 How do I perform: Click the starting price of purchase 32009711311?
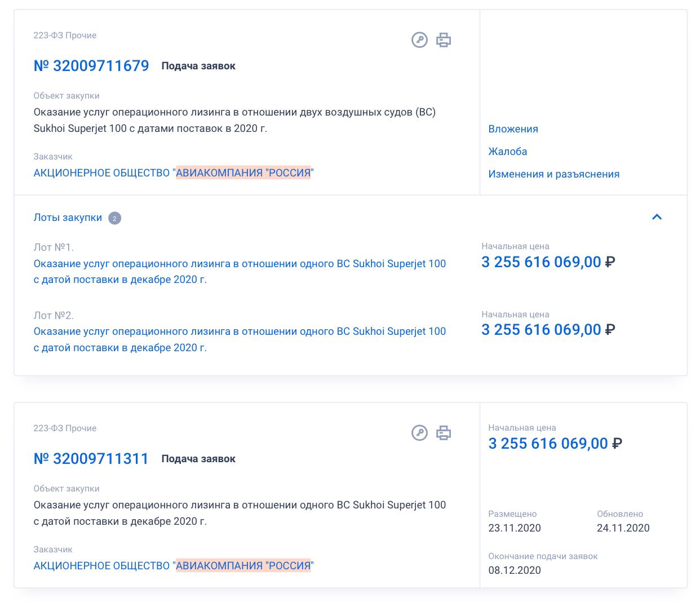(x=555, y=444)
